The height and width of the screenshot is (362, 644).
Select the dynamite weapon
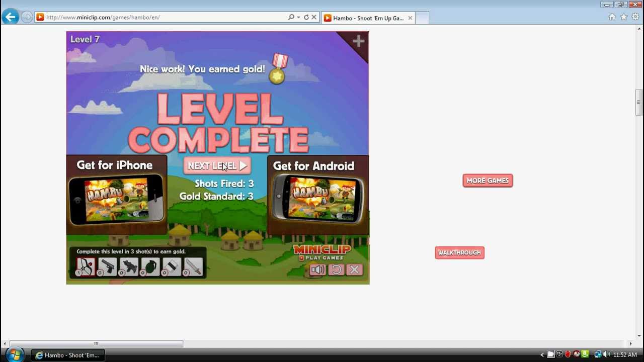click(172, 266)
